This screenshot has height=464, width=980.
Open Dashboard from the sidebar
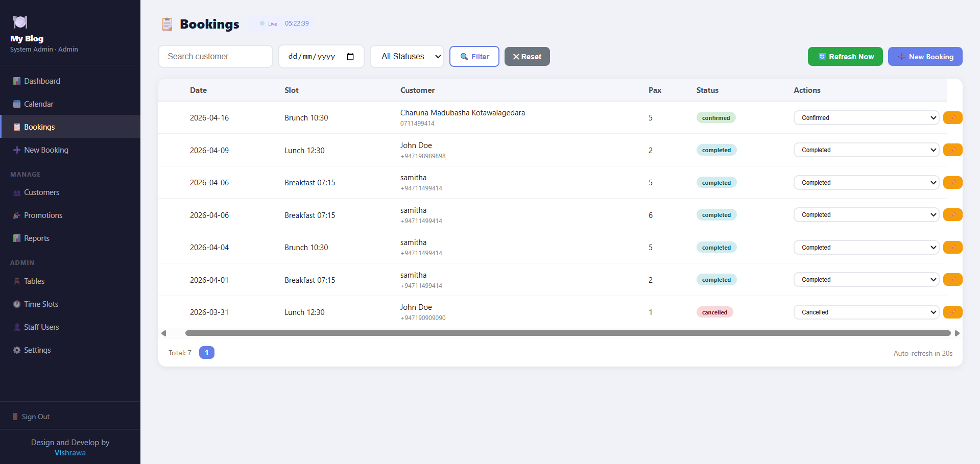pos(42,81)
